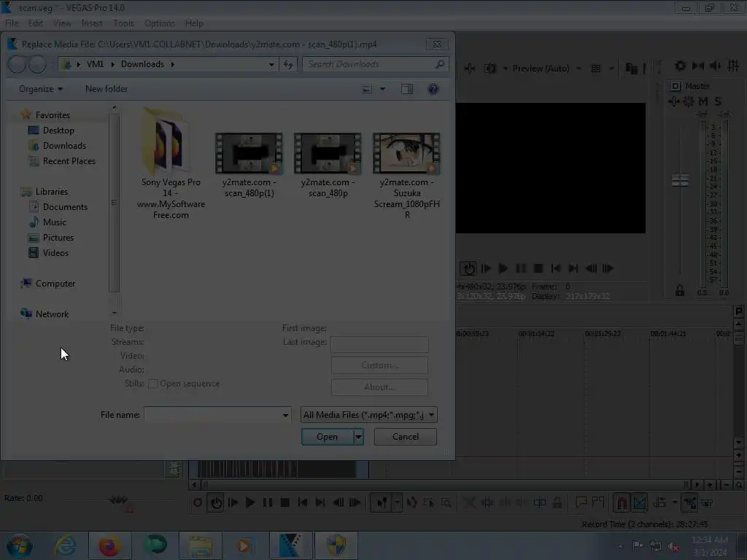Toggle the Master bus Solo (S) button
Image resolution: width=747 pixels, height=560 pixels.
pyautogui.click(x=718, y=101)
